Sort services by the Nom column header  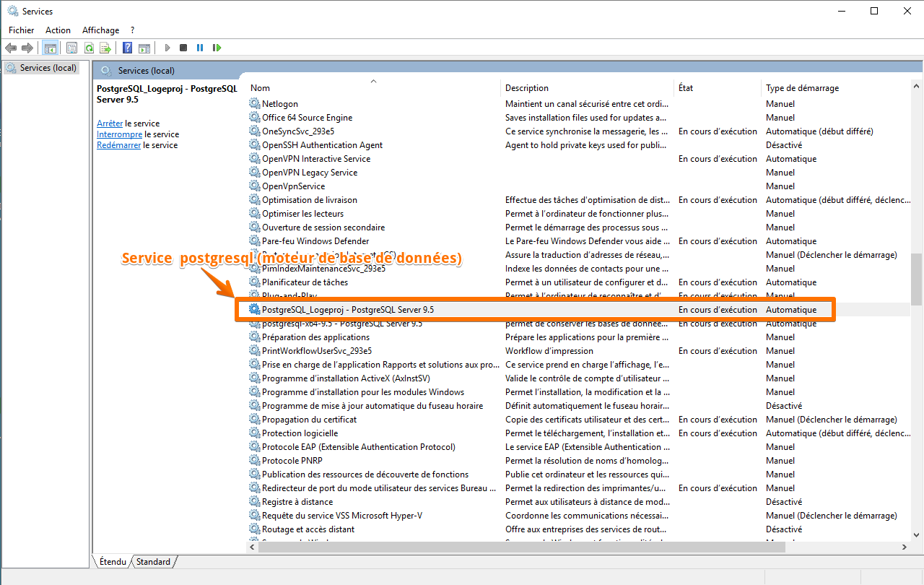[260, 88]
